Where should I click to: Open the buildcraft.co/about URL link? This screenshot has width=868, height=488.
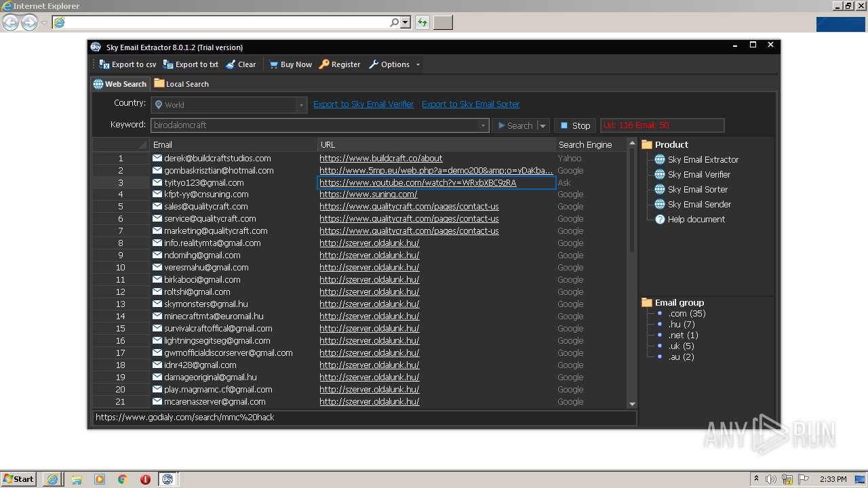pyautogui.click(x=381, y=158)
